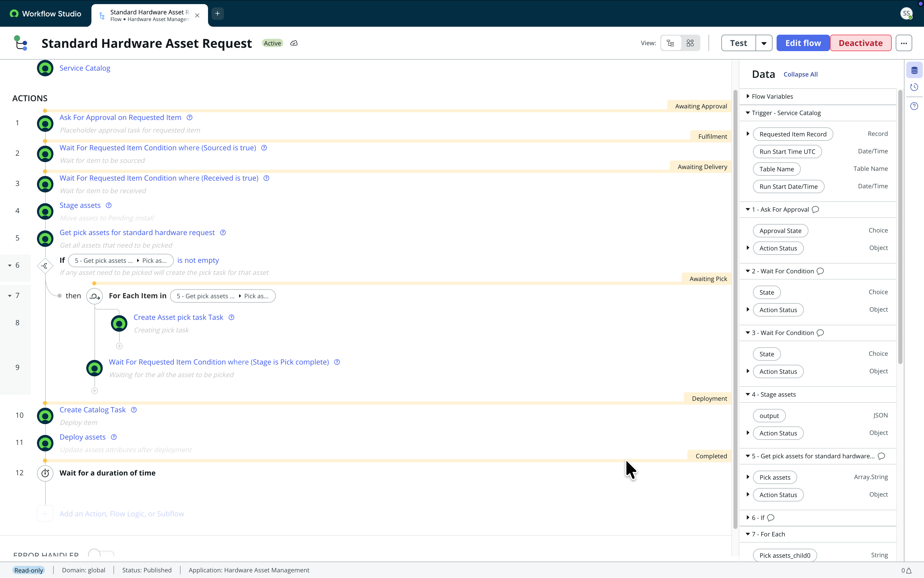This screenshot has height=578, width=924.
Task: Expand the Flow Variables section
Action: click(748, 96)
